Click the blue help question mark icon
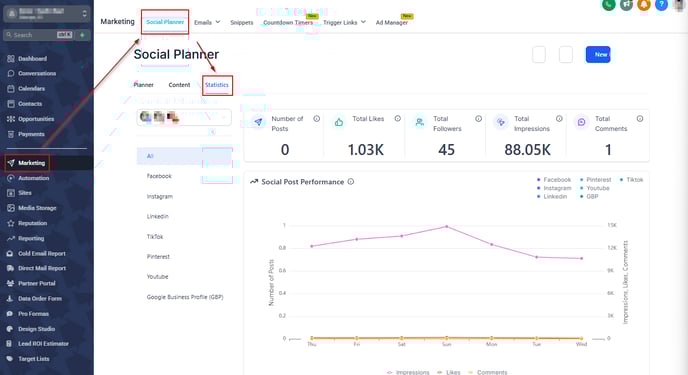 pyautogui.click(x=661, y=4)
